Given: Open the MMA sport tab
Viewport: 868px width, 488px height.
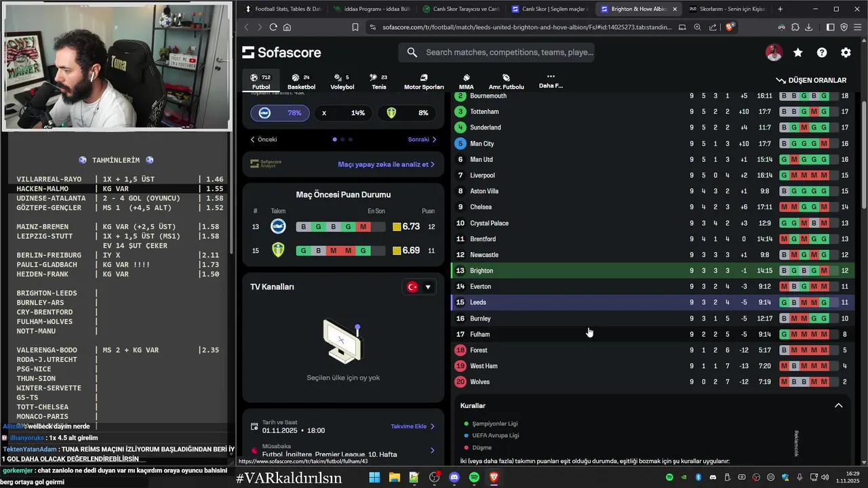Looking at the screenshot, I should tap(466, 82).
